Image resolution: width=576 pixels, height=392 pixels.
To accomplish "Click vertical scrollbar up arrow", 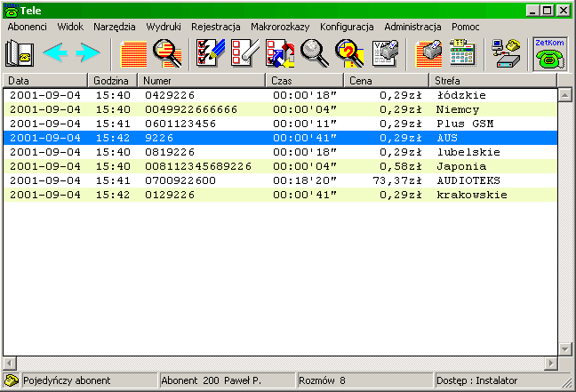I will tap(565, 95).
